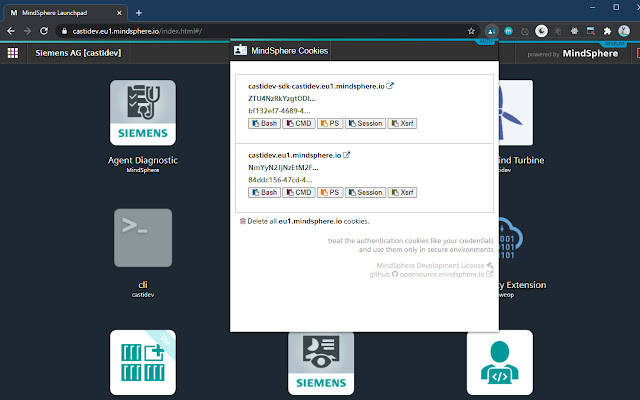Screen dimensions: 640x400
Task: Copy PS for castidev.eu1 cookie
Action: pyautogui.click(x=330, y=192)
